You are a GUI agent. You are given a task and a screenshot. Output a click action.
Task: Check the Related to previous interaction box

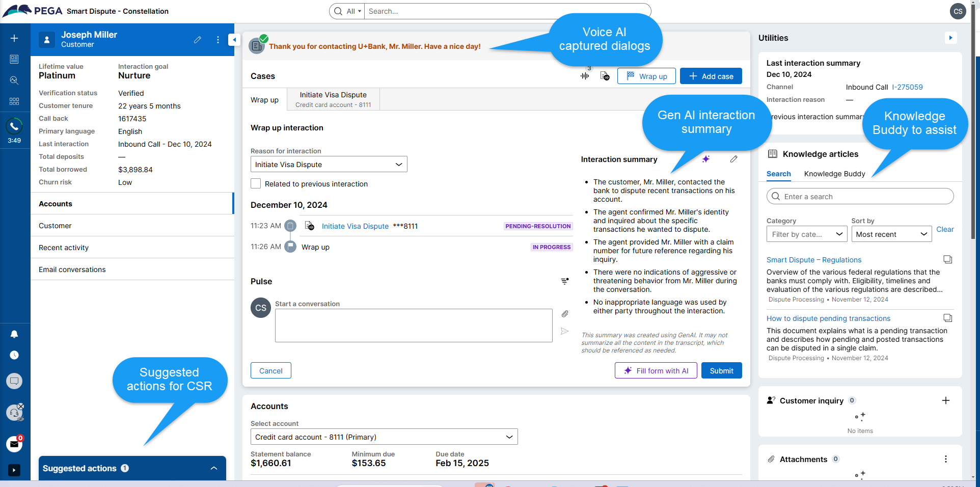[256, 184]
